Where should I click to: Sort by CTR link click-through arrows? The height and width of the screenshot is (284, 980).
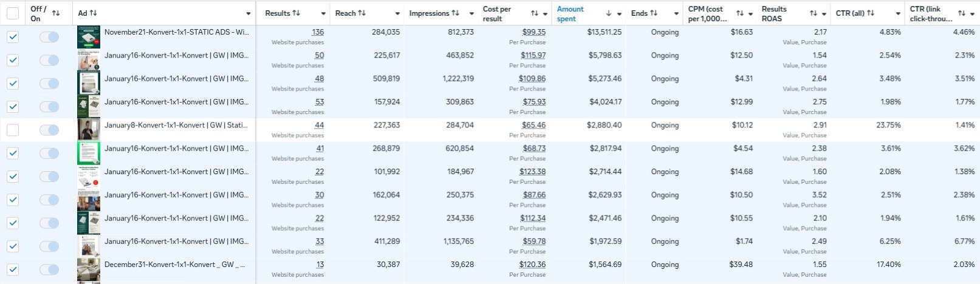(962, 13)
